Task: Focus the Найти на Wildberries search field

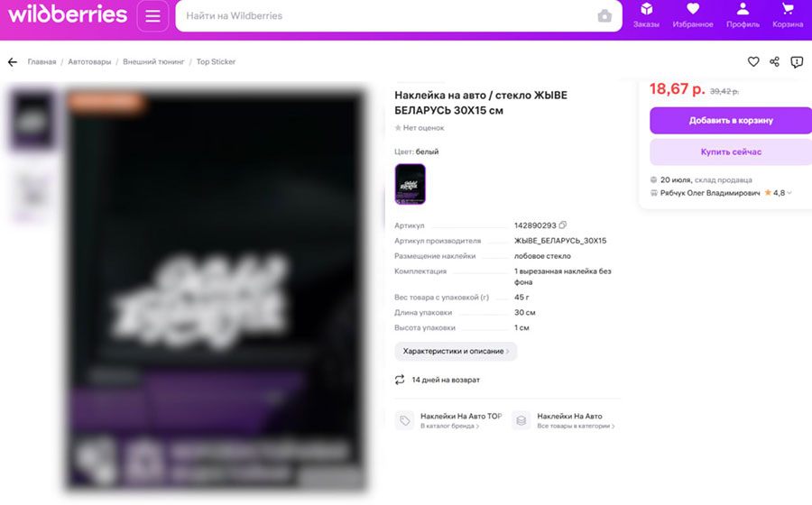Action: click(386, 16)
